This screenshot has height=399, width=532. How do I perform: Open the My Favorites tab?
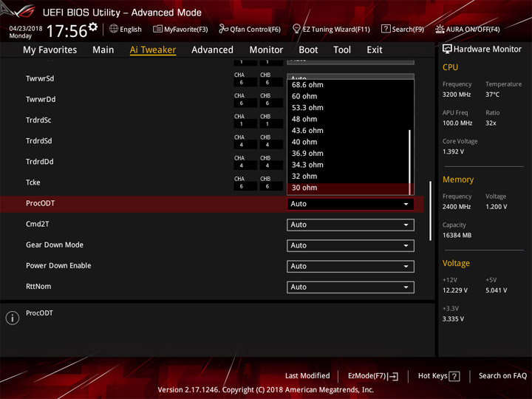(x=50, y=50)
